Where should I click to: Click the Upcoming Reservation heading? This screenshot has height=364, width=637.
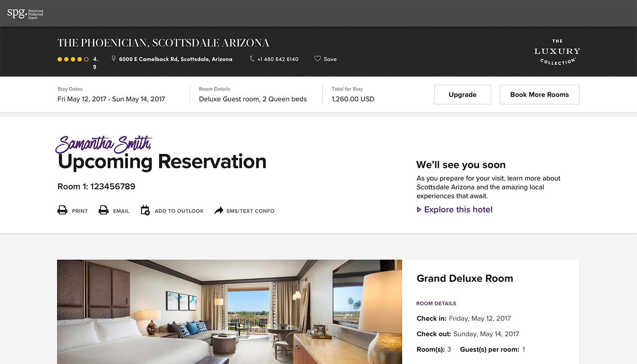(x=162, y=162)
